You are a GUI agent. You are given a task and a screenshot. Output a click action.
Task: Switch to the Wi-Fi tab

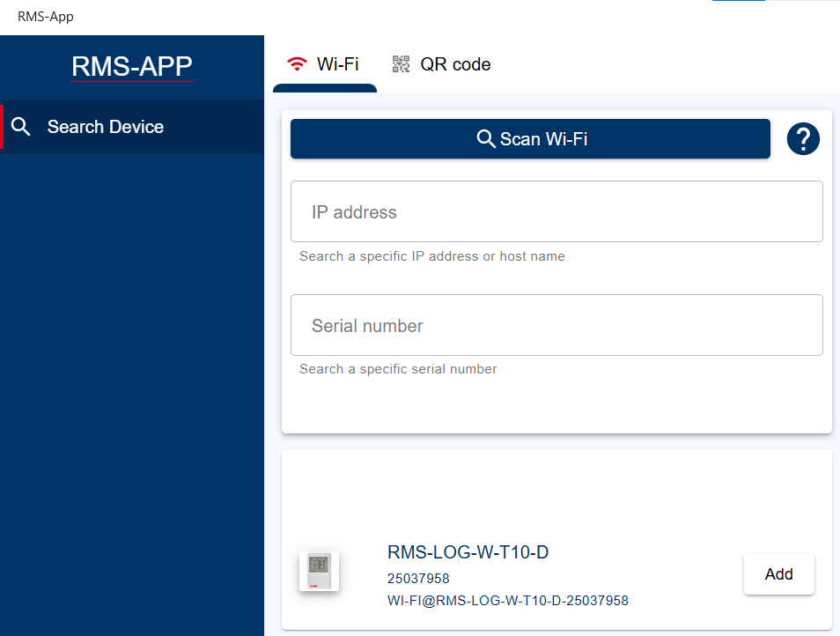pos(323,64)
